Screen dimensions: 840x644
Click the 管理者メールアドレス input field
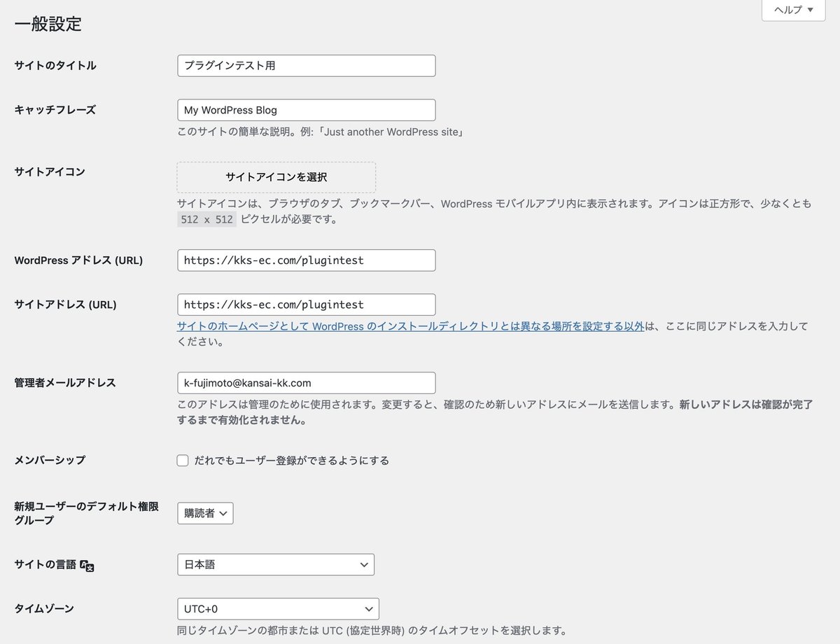[x=307, y=383]
